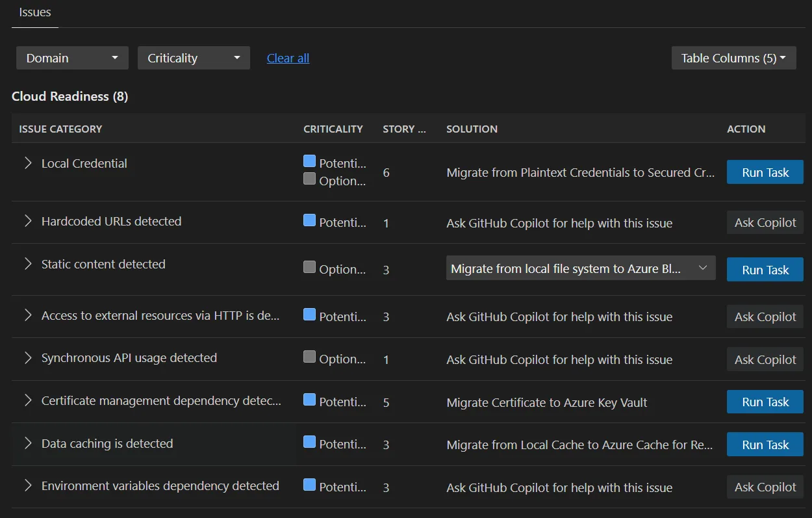812x518 pixels.
Task: Ask Copilot about Hardcoded URLs detected
Action: [765, 222]
